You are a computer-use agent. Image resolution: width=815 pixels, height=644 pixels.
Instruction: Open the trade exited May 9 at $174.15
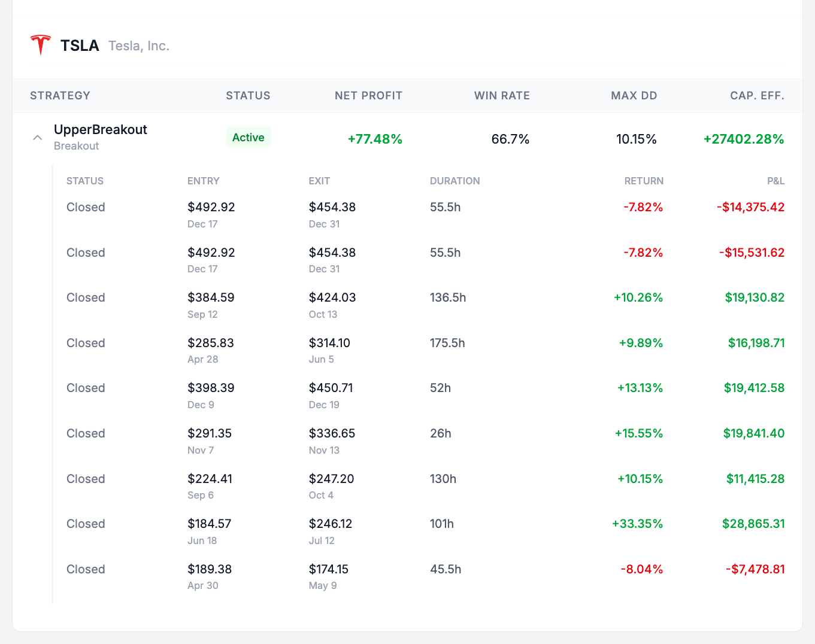[x=329, y=569]
